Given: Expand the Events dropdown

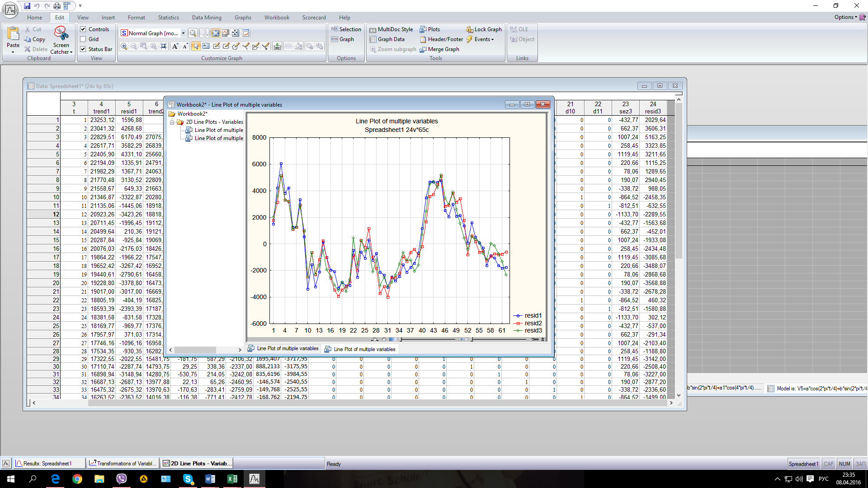Looking at the screenshot, I should 484,39.
